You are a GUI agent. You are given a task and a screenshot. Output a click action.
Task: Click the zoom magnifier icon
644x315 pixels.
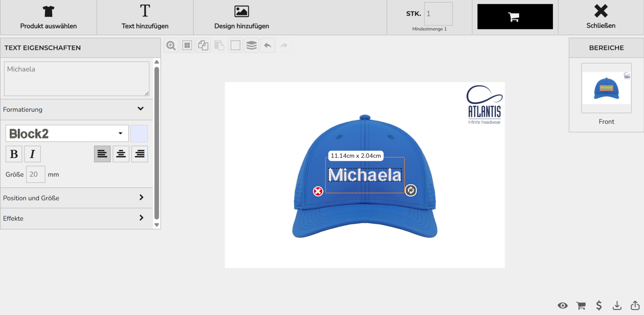point(171,45)
